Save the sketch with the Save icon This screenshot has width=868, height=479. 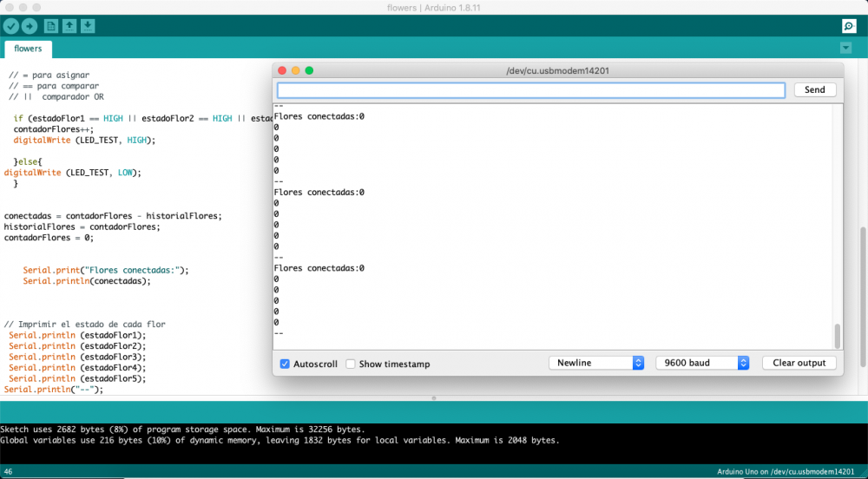pyautogui.click(x=88, y=26)
